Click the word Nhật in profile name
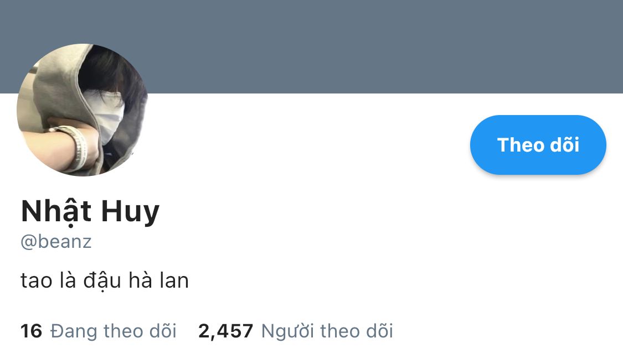 coord(56,212)
